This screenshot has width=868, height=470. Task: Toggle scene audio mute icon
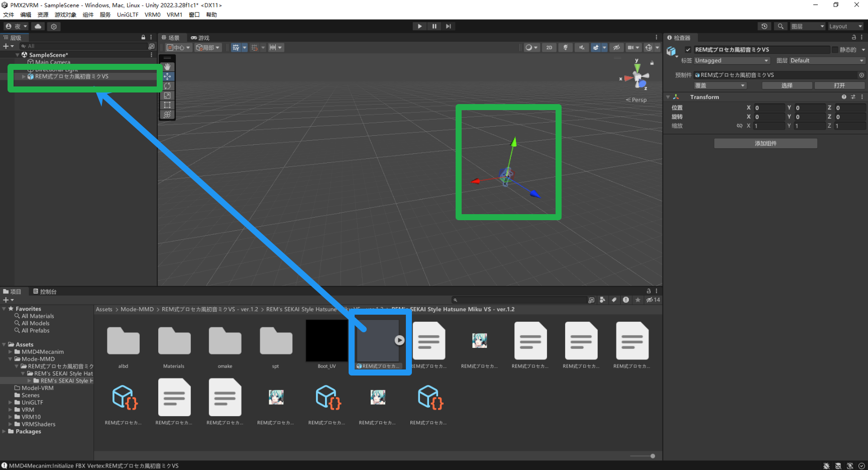point(582,47)
